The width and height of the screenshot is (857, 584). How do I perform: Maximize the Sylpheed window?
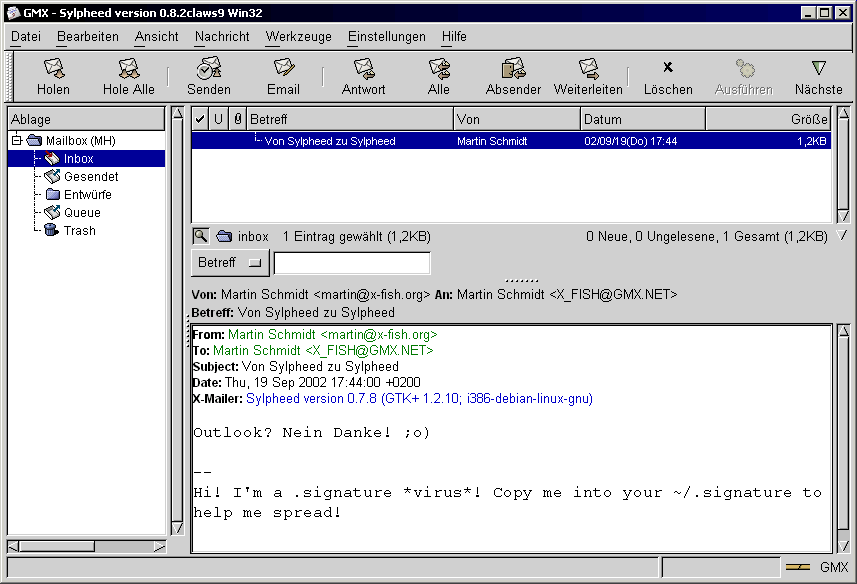point(825,13)
